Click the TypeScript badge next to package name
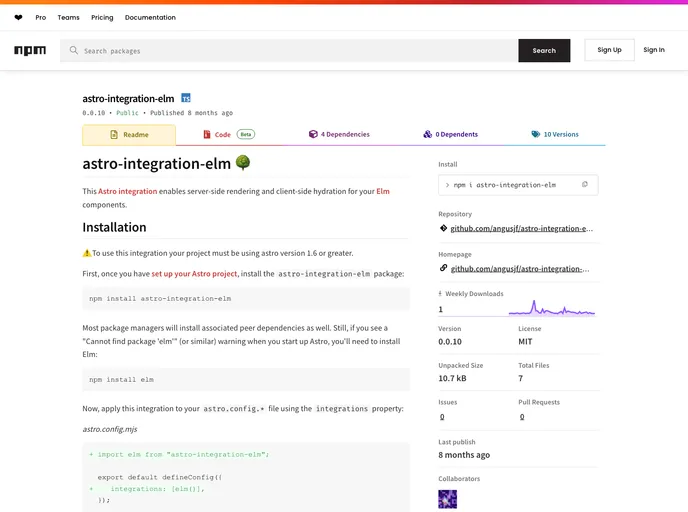688x512 pixels. click(x=186, y=98)
